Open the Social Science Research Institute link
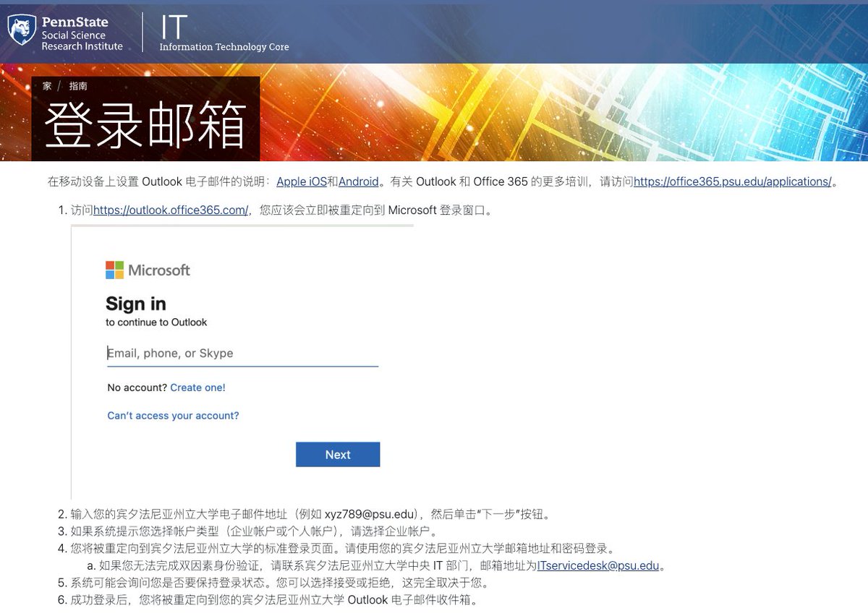Screen dimensions: 868x616 (x=82, y=40)
